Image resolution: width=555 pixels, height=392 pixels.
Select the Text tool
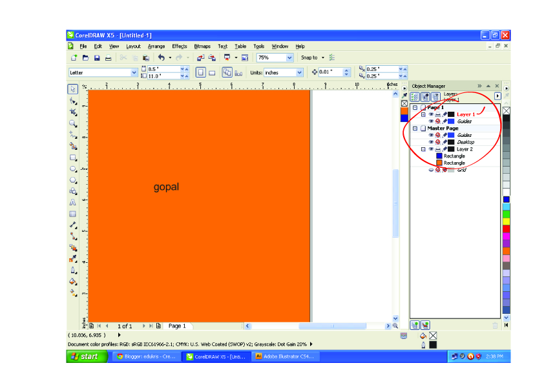point(73,202)
